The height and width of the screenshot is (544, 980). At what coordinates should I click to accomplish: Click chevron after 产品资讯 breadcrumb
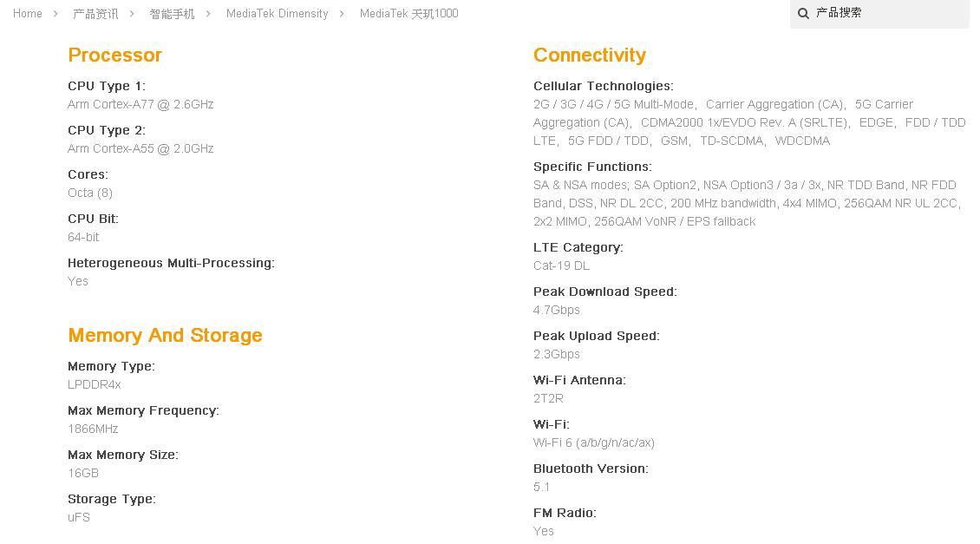click(x=132, y=13)
